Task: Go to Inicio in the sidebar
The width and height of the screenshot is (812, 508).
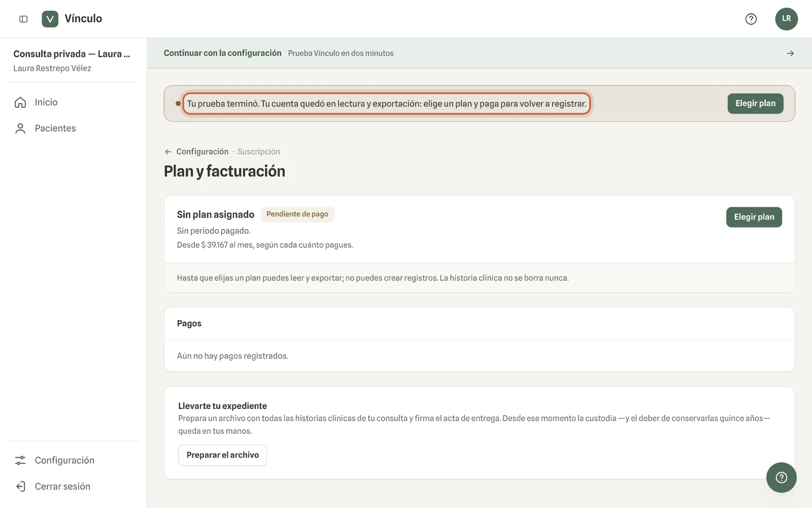Action: pos(74,102)
